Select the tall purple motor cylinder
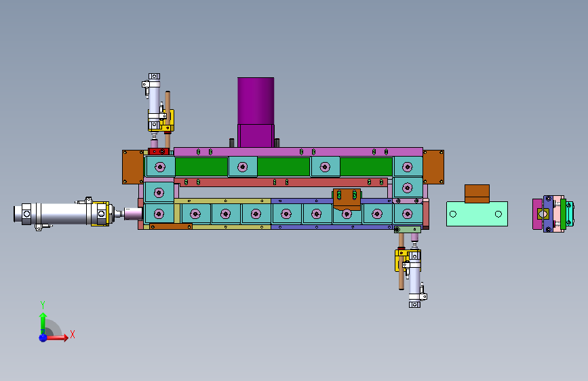The image size is (588, 381). (x=256, y=100)
